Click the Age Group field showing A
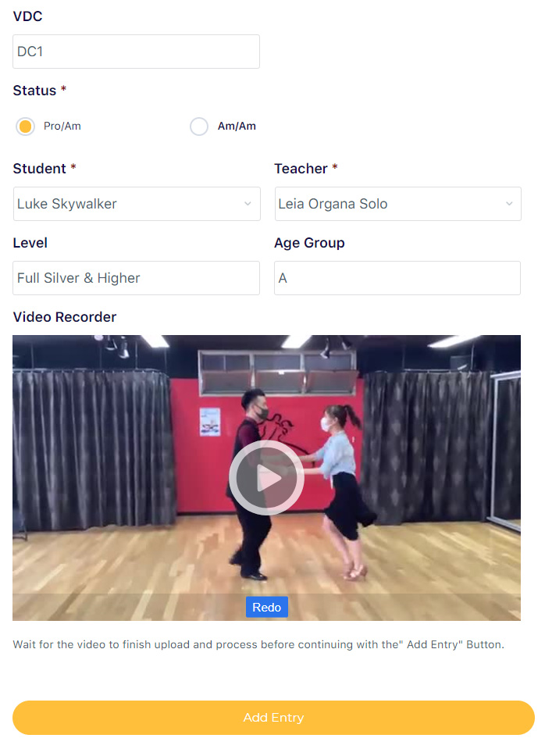Viewport: 545px width, 756px height. 397,278
